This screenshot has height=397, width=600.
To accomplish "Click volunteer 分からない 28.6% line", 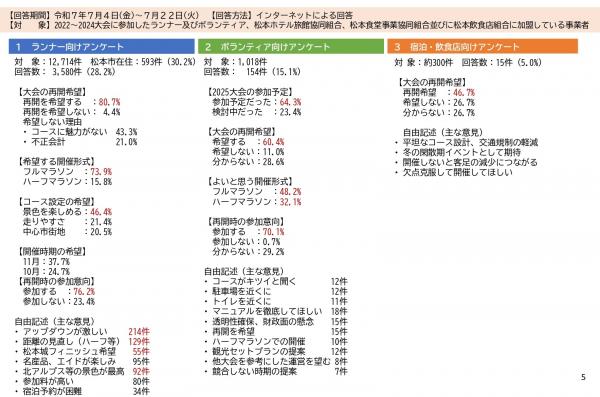I will pos(248,162).
